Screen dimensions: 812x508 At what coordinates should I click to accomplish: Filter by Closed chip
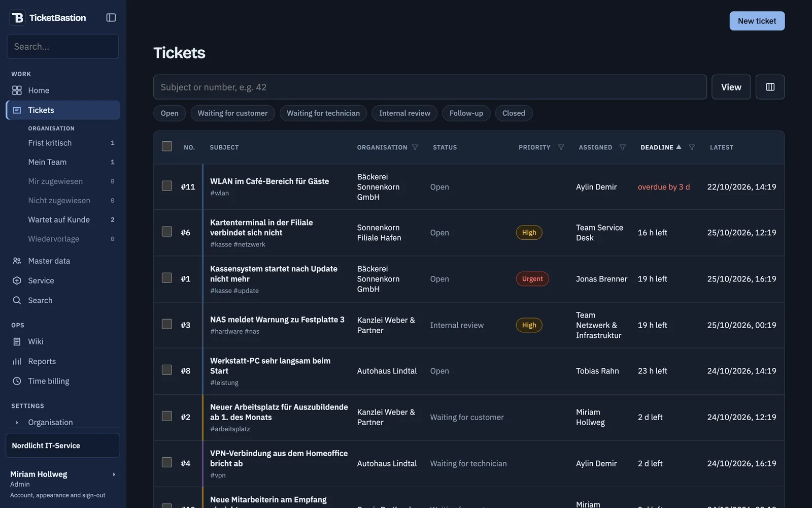coord(514,113)
